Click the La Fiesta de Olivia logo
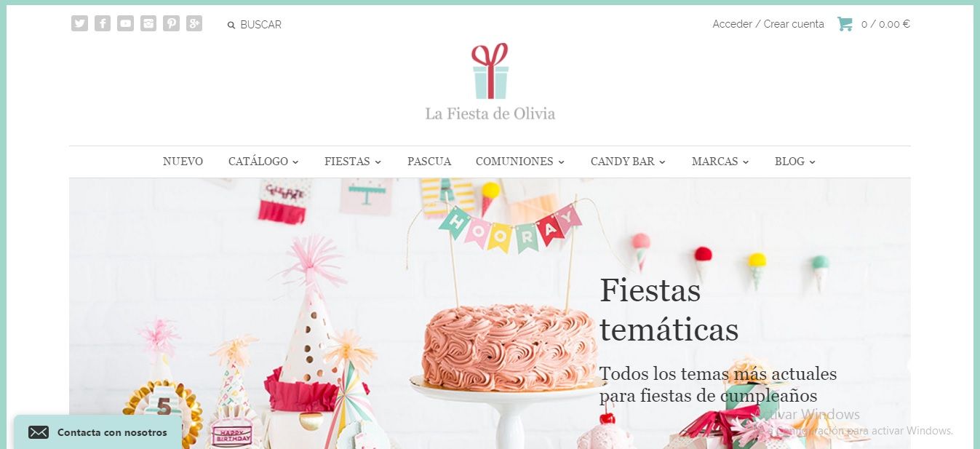This screenshot has width=980, height=449. [490, 82]
